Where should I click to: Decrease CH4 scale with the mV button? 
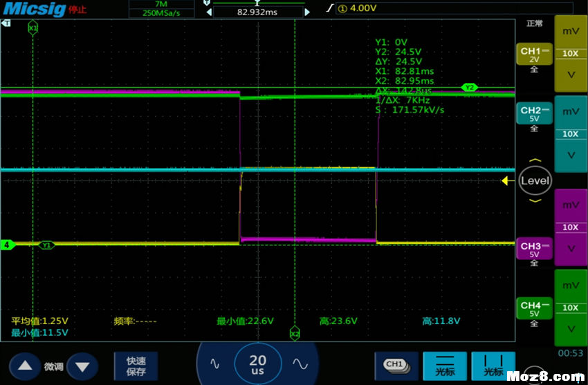click(571, 285)
